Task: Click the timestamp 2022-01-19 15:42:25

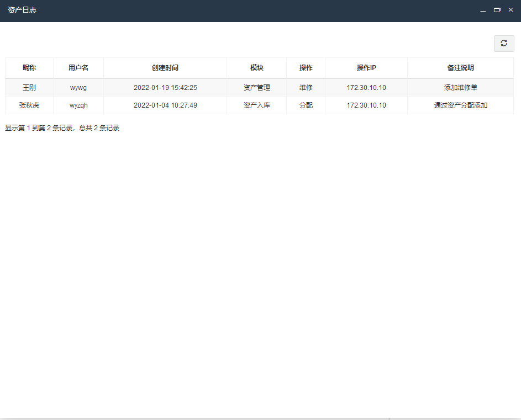Action: point(165,88)
